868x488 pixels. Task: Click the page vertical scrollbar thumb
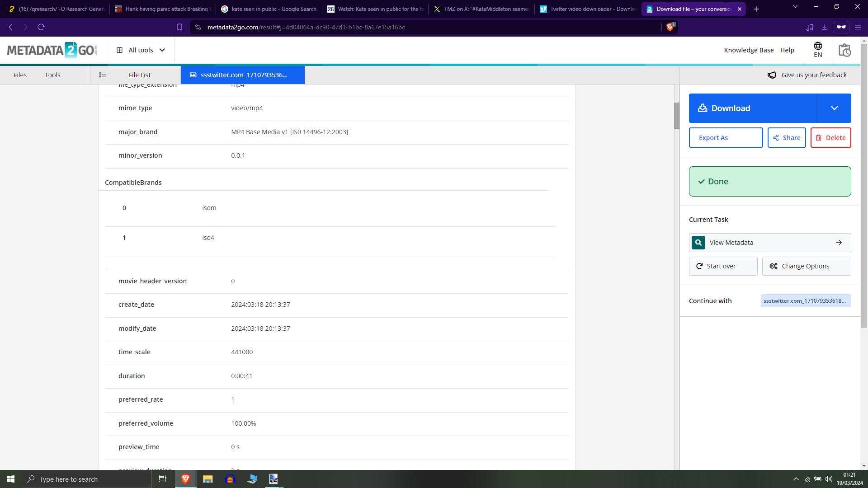(x=864, y=186)
